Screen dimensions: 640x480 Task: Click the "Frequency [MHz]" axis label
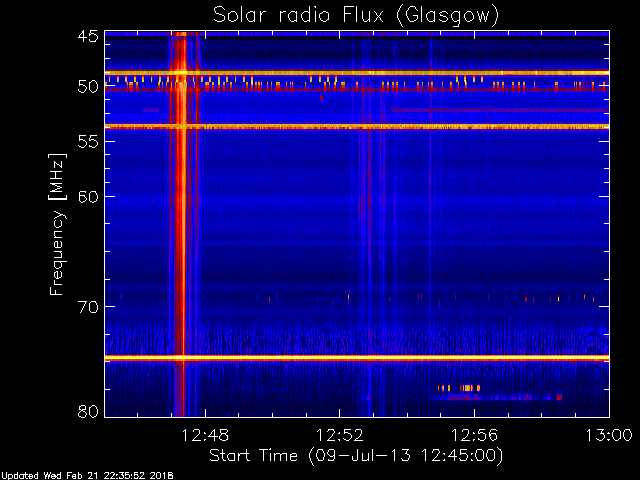tap(57, 224)
